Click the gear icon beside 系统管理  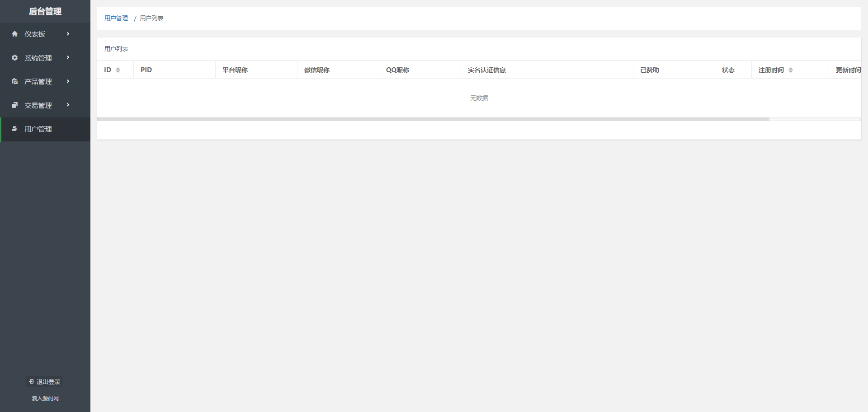coord(14,58)
